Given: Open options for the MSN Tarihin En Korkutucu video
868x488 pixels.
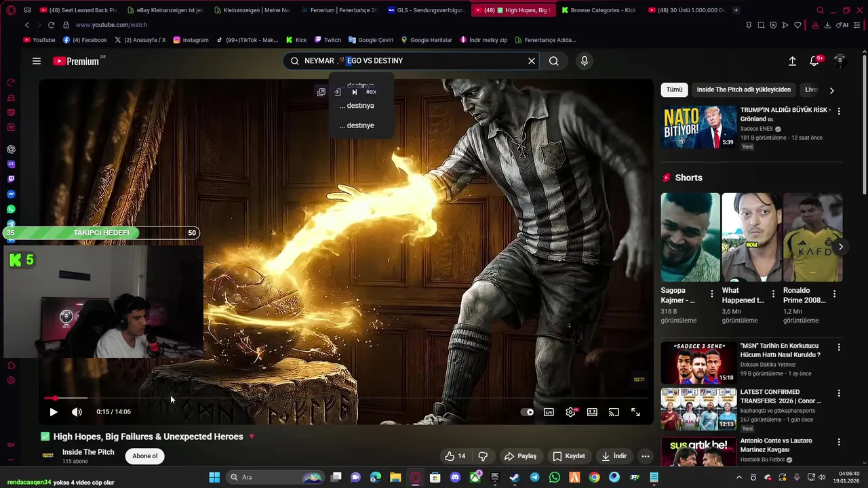Looking at the screenshot, I should (x=839, y=347).
